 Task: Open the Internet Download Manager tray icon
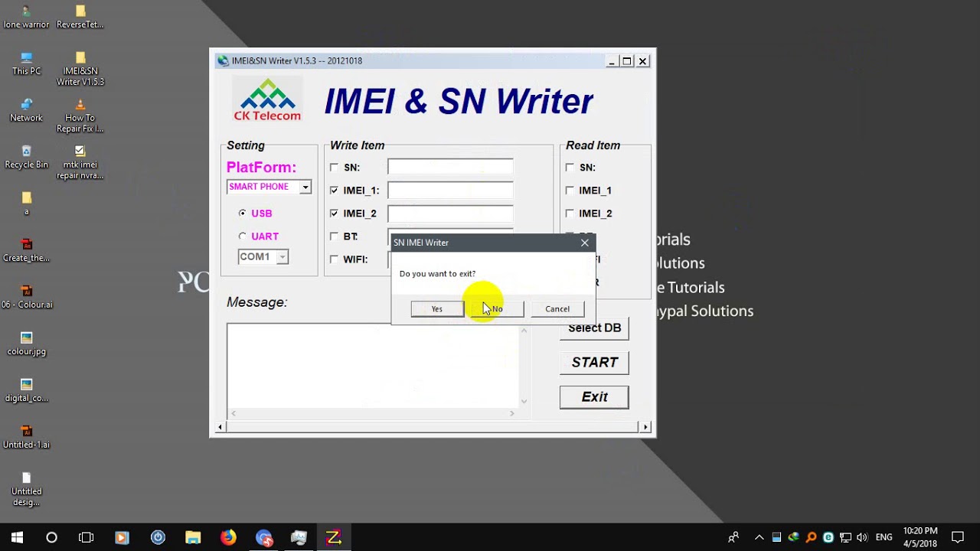point(793,537)
